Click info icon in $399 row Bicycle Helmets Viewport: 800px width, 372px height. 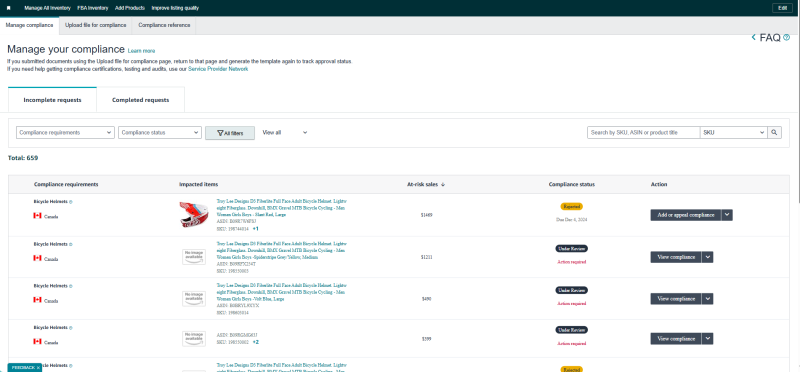click(x=70, y=328)
